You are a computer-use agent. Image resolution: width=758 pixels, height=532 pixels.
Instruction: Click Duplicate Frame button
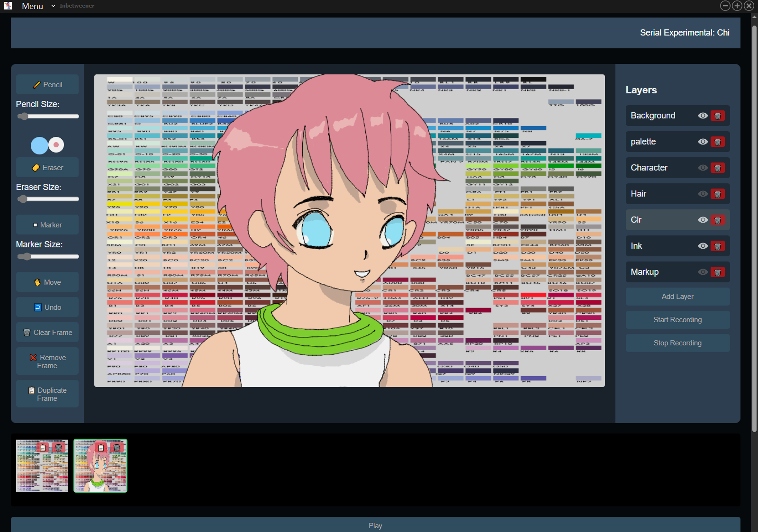pos(47,394)
